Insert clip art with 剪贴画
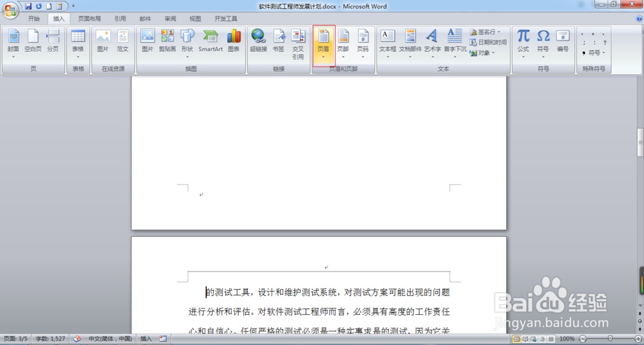The height and width of the screenshot is (345, 644). click(167, 41)
